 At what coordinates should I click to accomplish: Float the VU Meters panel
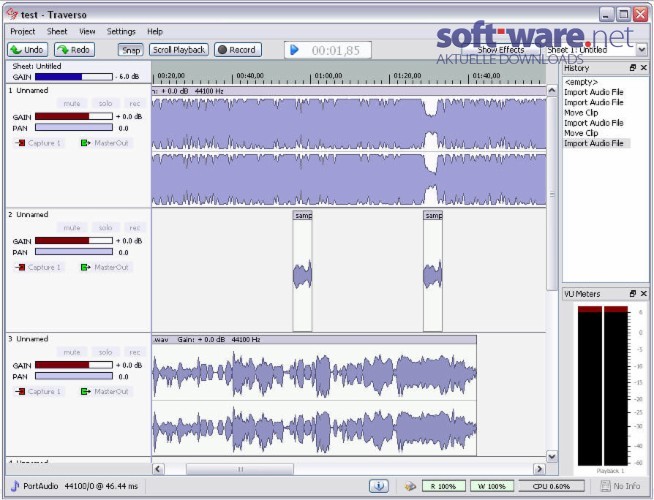click(633, 294)
